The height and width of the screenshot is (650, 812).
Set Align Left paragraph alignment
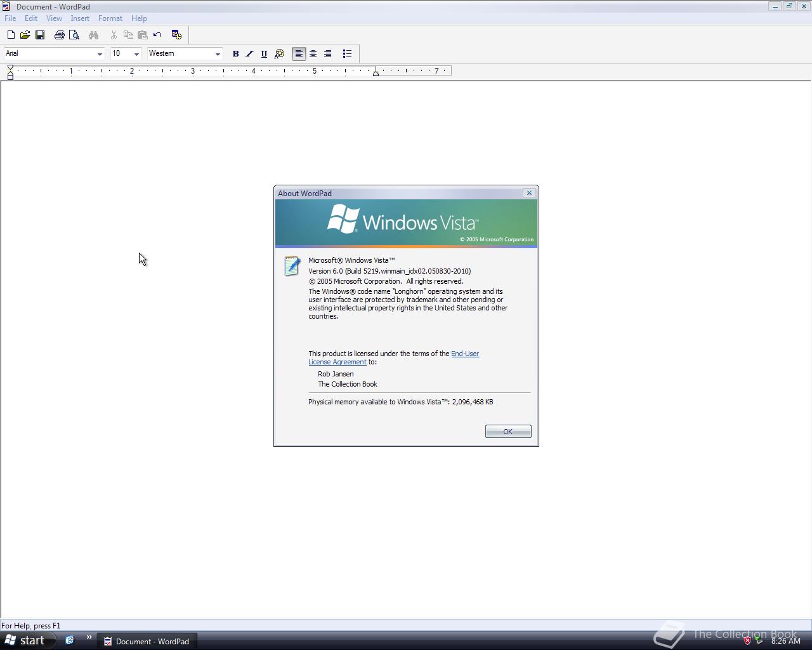point(299,54)
